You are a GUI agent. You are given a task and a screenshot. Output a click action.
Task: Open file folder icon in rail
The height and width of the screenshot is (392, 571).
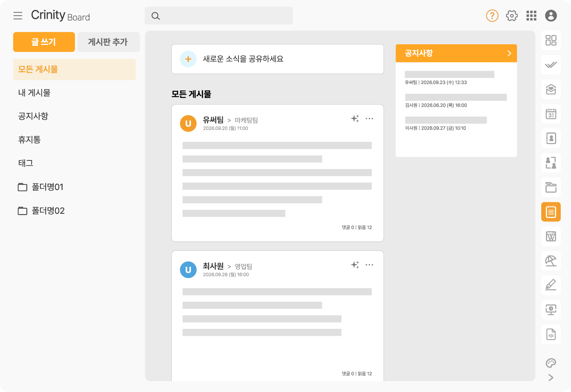pos(551,187)
